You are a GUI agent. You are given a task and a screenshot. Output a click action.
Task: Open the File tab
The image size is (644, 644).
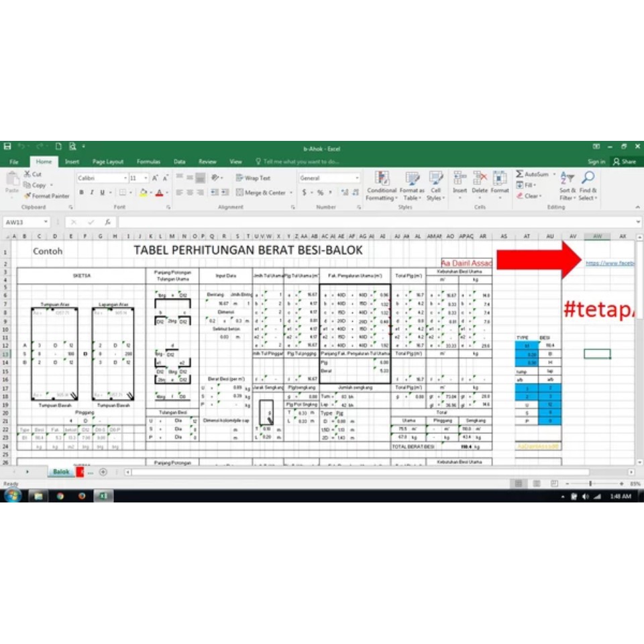14,162
